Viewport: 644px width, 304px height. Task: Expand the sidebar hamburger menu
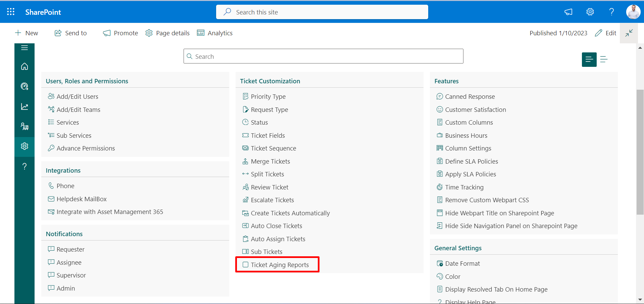click(x=24, y=48)
